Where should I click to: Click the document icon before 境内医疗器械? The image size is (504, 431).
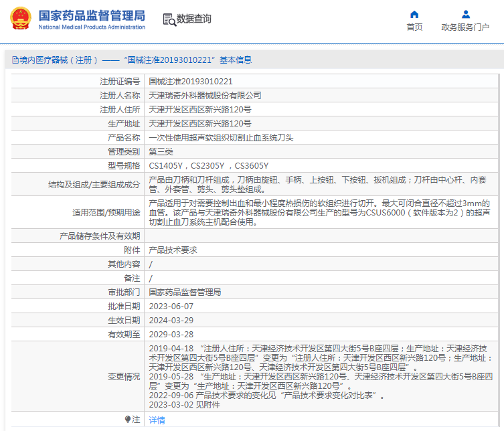pos(15,60)
